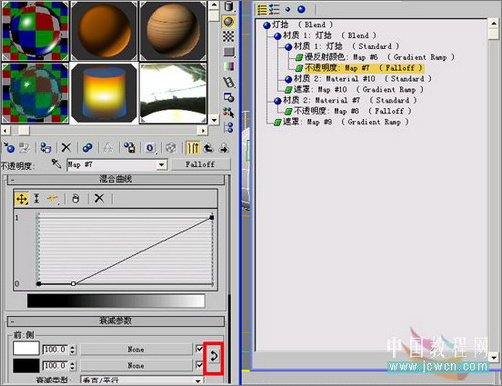The image size is (502, 386).
Task: Click the Falloff type button
Action: (x=200, y=164)
